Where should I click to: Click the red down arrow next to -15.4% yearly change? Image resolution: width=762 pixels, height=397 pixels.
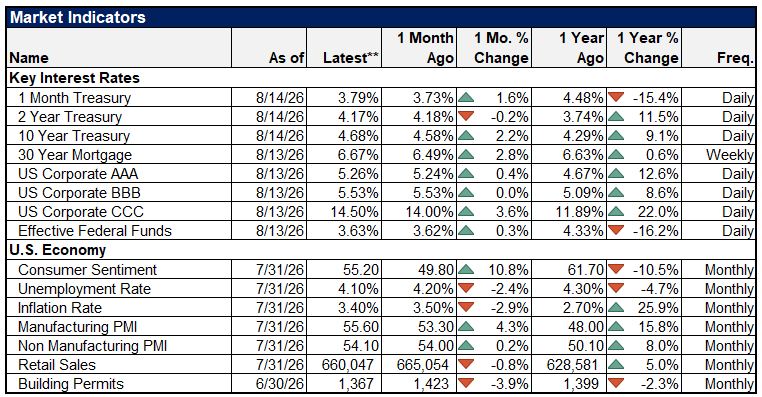[x=616, y=97]
